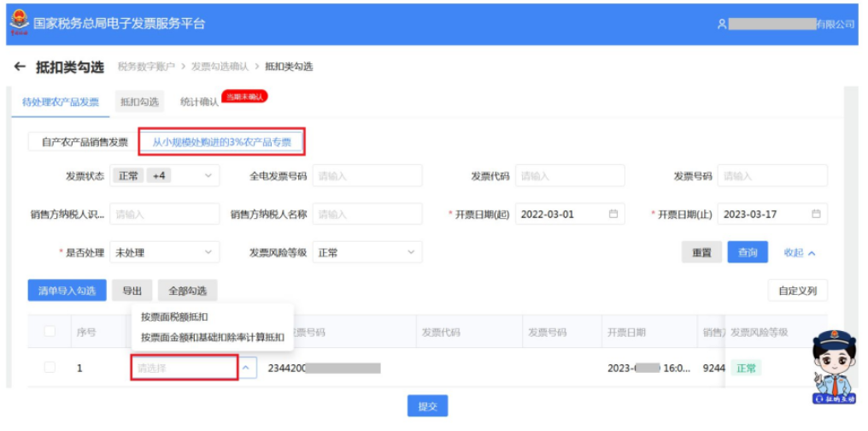The width and height of the screenshot is (868, 431).
Task: Select 按票面税额抵扣 option
Action: coord(174,317)
